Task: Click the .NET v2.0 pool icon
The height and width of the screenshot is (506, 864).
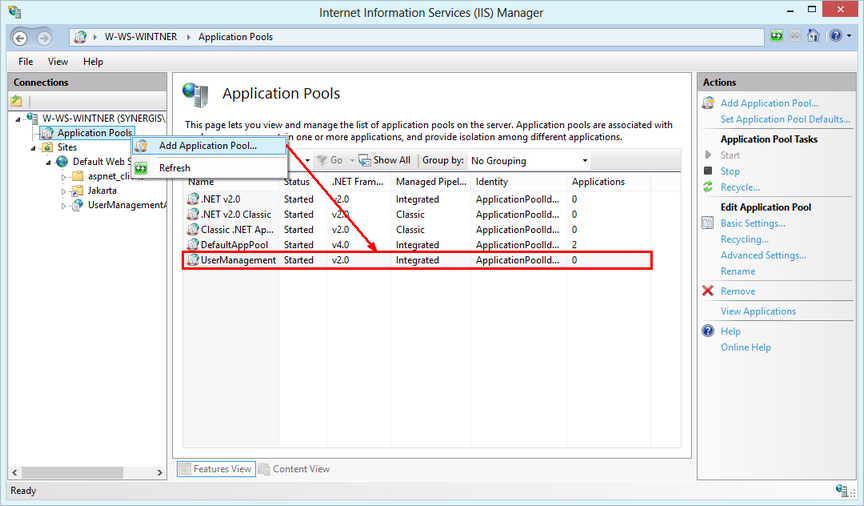Action: coord(192,198)
